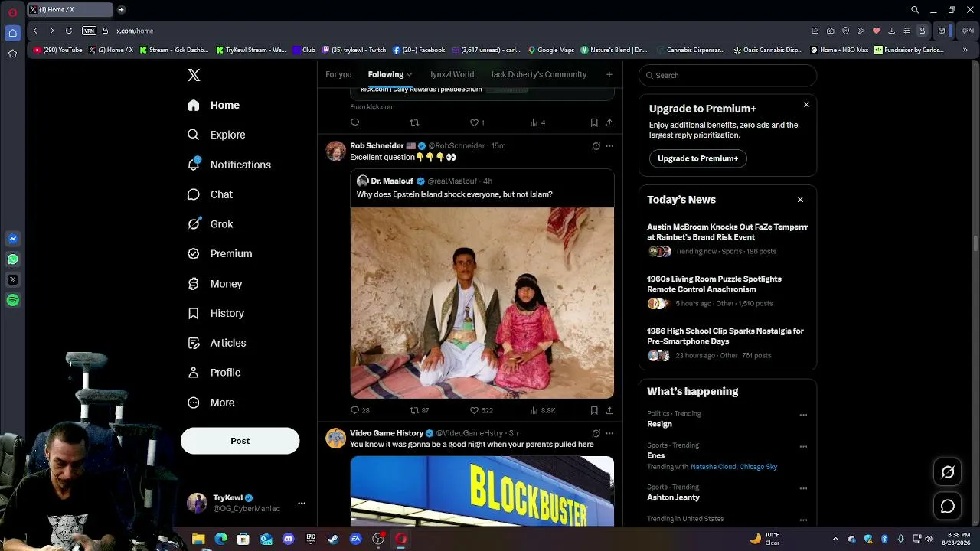Open Steam from the taskbar

[x=333, y=539]
